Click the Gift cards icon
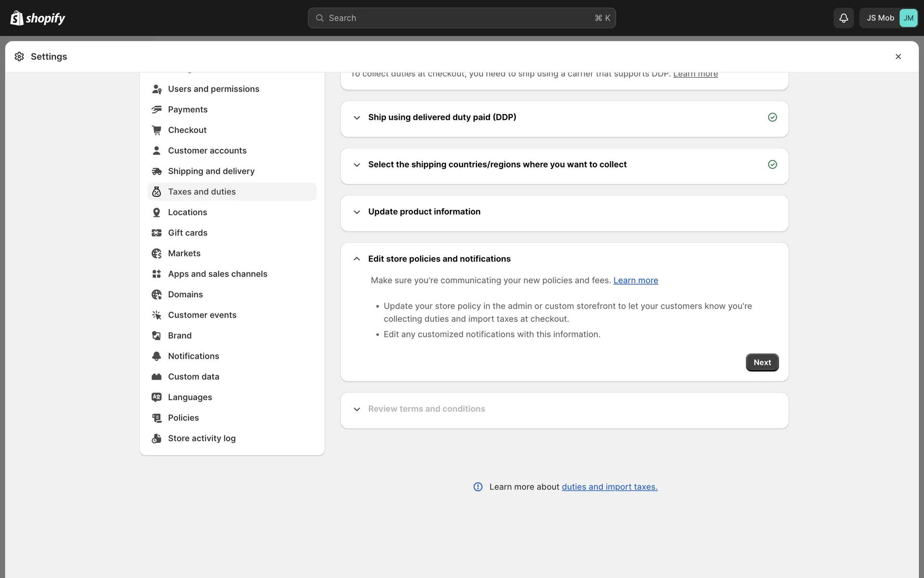Image resolution: width=924 pixels, height=578 pixels. click(156, 233)
